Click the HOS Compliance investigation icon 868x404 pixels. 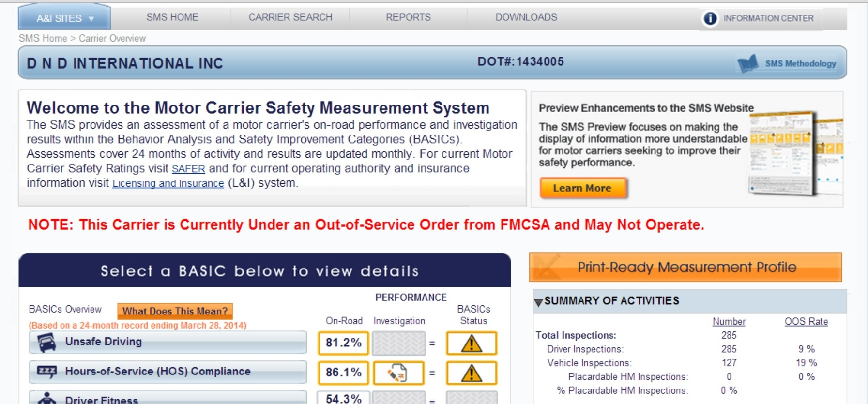tap(399, 373)
